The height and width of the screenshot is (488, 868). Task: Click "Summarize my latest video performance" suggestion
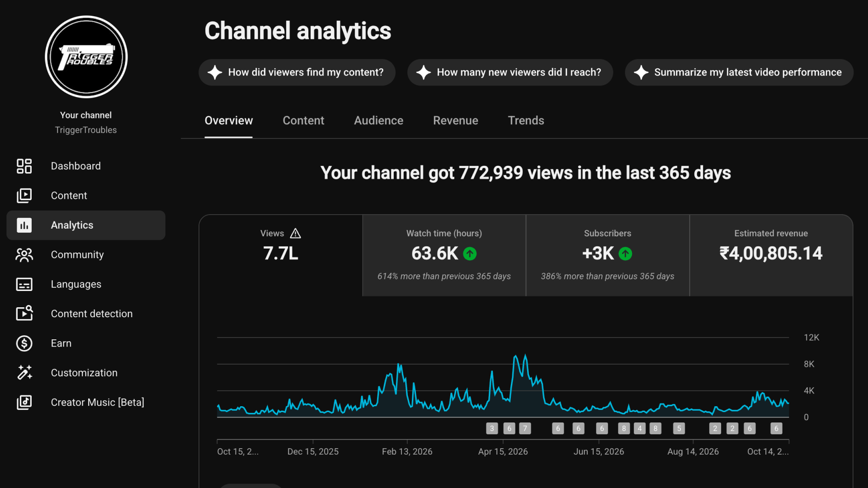(739, 72)
